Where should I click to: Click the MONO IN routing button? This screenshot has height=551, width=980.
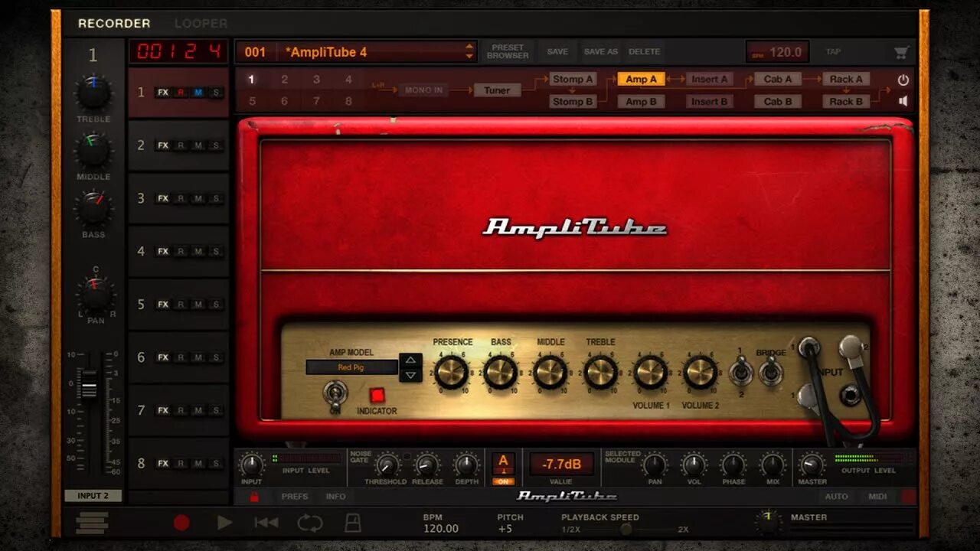[x=423, y=90]
